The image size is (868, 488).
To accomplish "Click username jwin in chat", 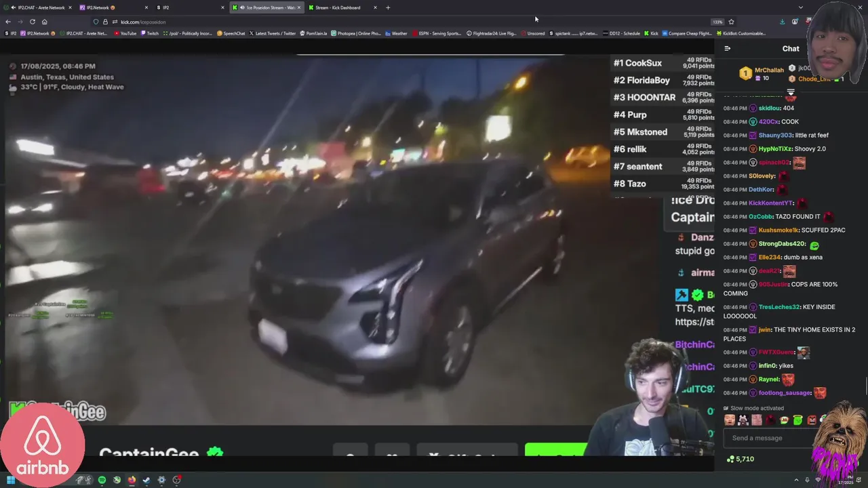I will tap(765, 329).
